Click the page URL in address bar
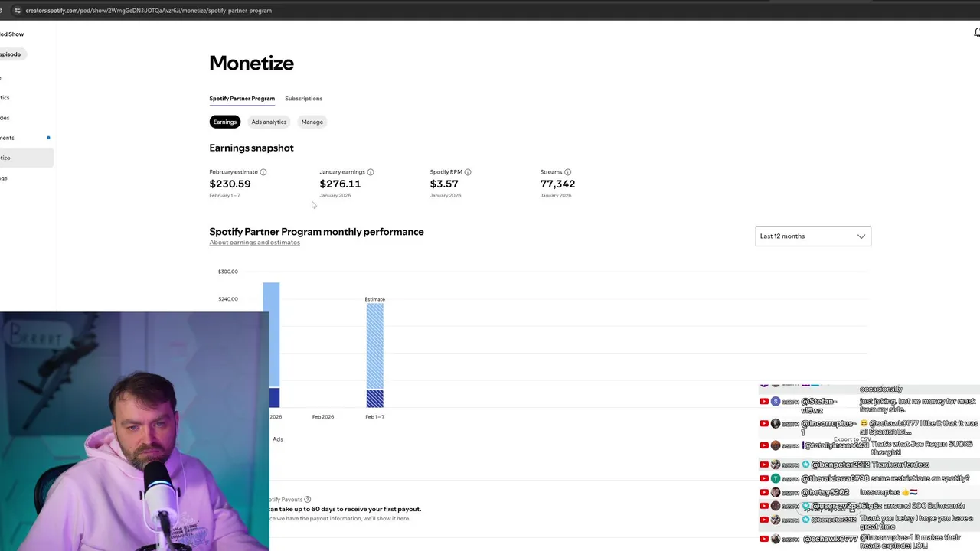980x551 pixels. tap(149, 11)
